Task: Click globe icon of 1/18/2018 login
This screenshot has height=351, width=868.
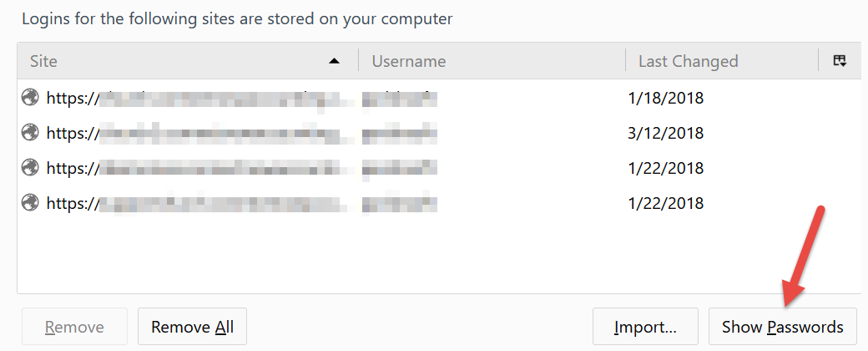Action: pyautogui.click(x=30, y=98)
